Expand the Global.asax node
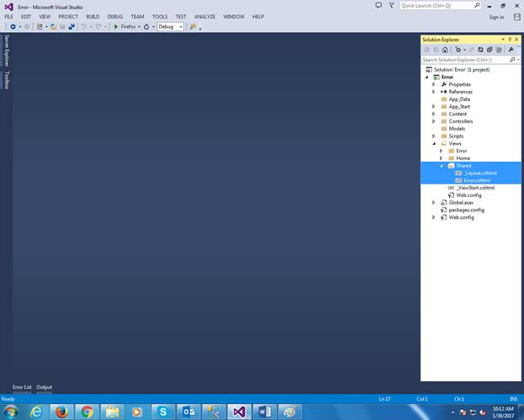Image resolution: width=524 pixels, height=420 pixels. click(x=434, y=203)
